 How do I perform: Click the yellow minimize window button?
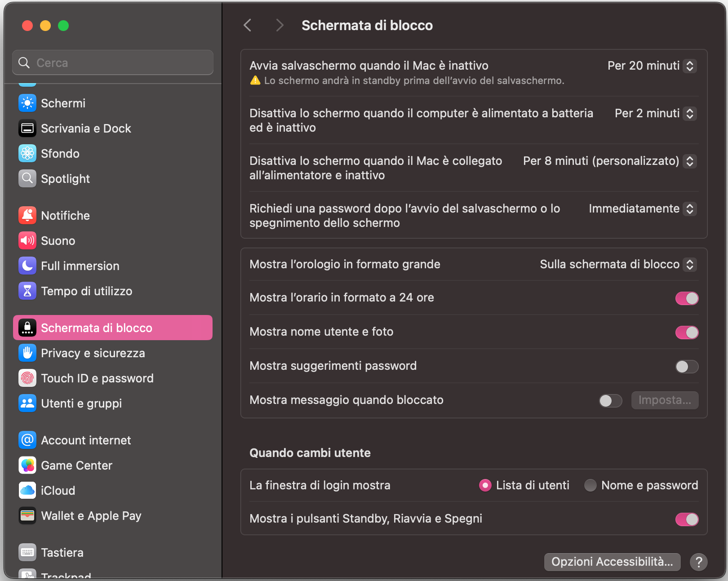(45, 26)
